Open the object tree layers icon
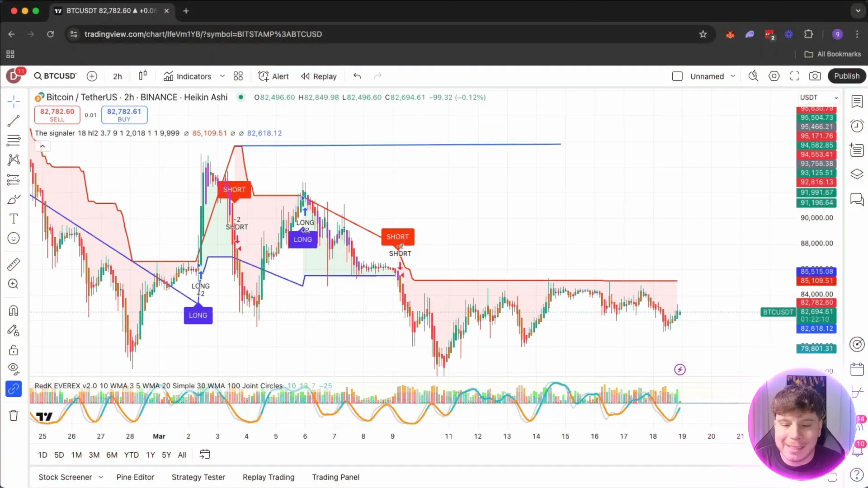868x488 pixels. click(x=857, y=174)
